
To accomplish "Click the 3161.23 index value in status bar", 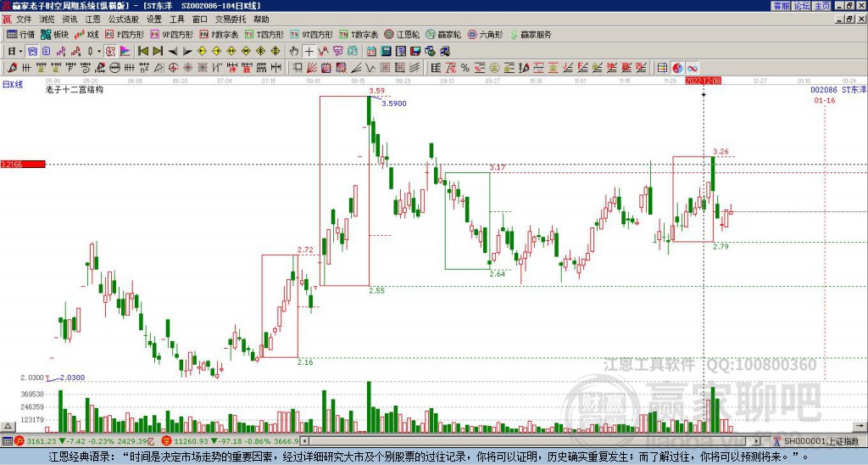I will (41, 441).
